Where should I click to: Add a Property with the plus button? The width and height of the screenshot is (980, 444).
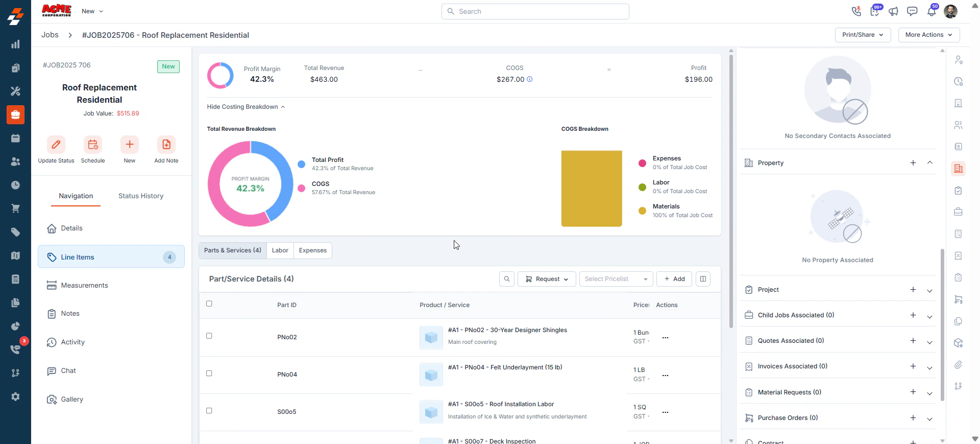(913, 163)
